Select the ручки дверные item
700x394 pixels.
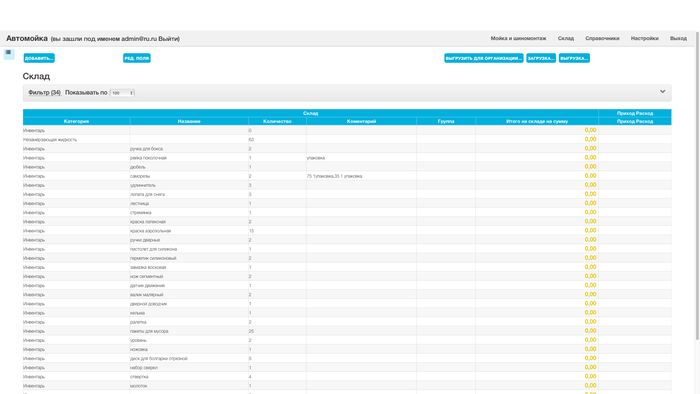coord(145,240)
